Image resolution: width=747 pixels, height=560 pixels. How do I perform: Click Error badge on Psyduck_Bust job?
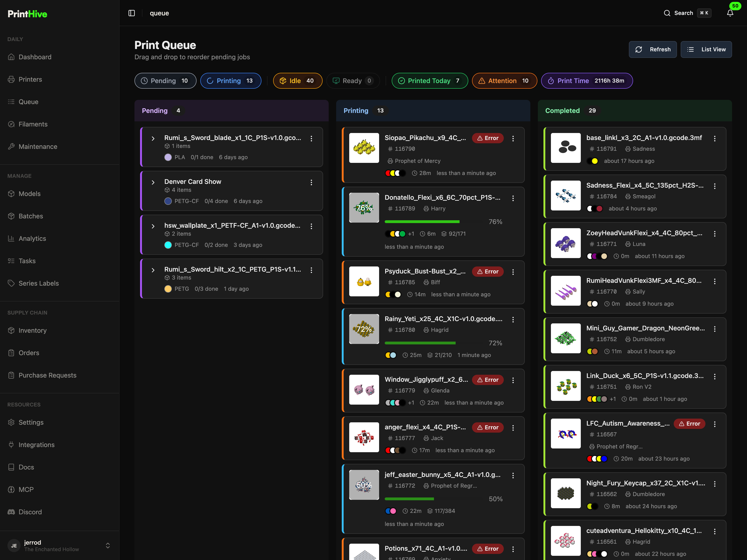pyautogui.click(x=488, y=271)
